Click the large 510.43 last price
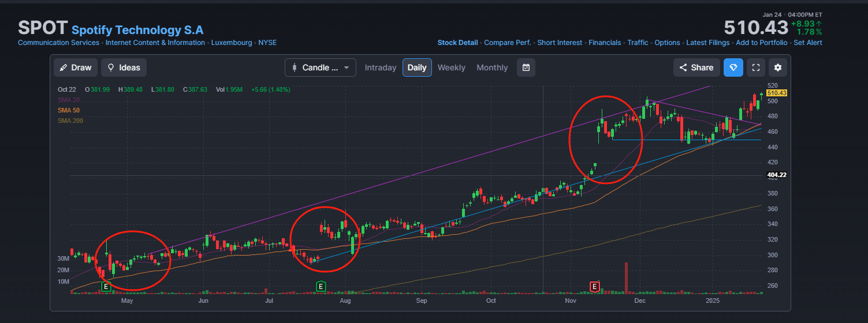The height and width of the screenshot is (323, 868). coord(756,28)
